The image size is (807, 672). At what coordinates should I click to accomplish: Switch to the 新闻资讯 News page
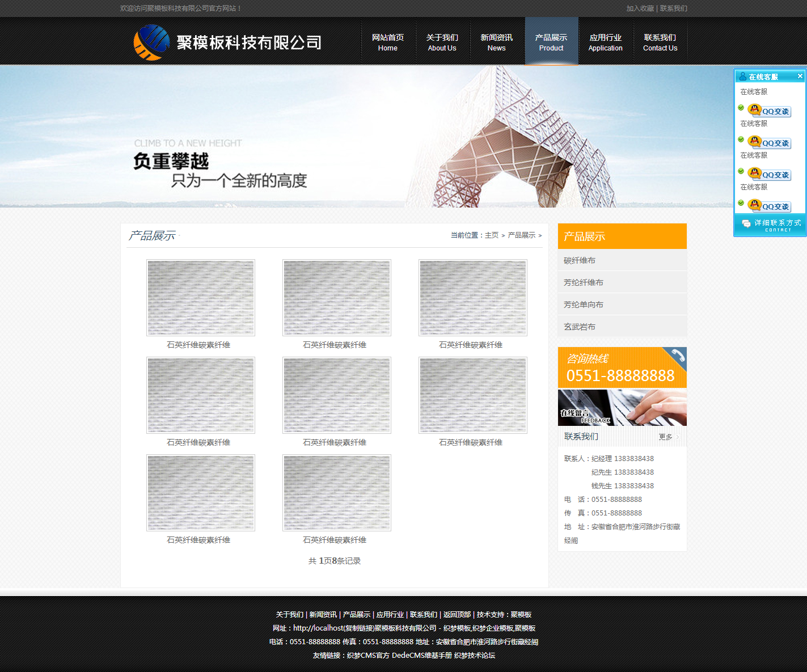496,42
